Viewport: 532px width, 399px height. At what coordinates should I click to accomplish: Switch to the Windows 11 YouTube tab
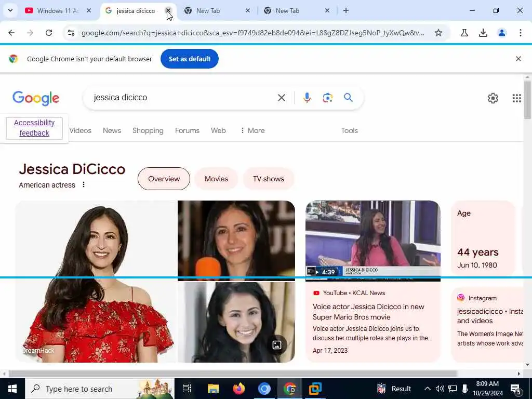point(58,11)
